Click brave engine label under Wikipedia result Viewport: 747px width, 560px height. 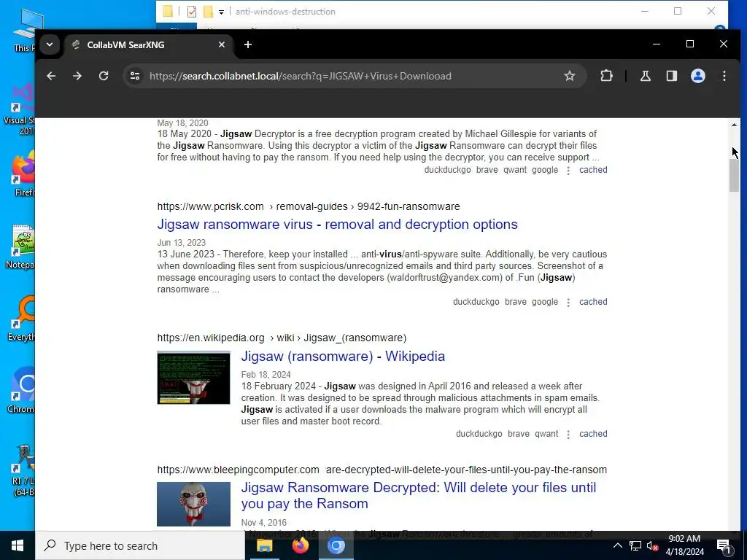[x=519, y=434]
